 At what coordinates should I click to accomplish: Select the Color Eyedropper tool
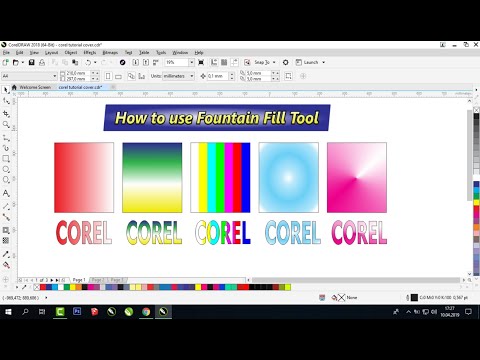tap(6, 254)
